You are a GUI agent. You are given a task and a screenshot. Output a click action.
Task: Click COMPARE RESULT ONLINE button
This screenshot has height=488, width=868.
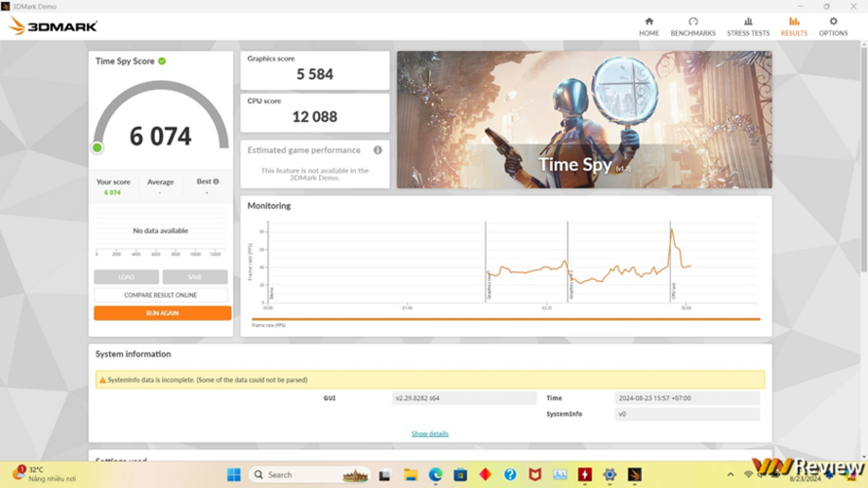[161, 295]
